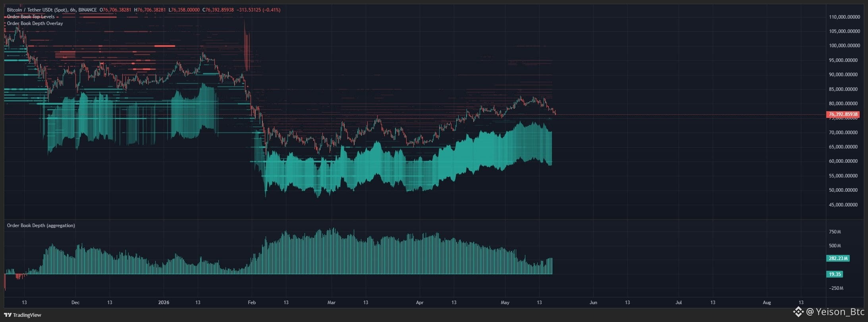The width and height of the screenshot is (868, 322).
Task: Click the high value H76,706.38281
Action: click(150, 10)
